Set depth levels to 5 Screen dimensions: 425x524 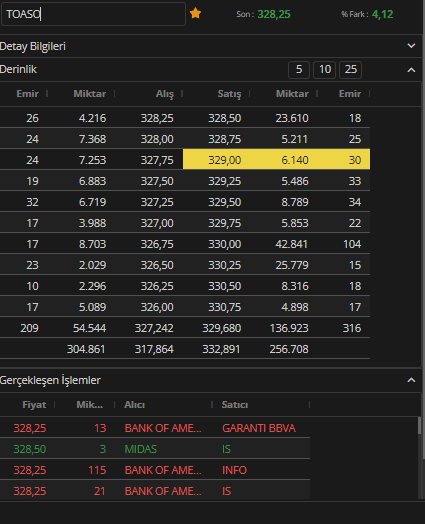click(299, 70)
